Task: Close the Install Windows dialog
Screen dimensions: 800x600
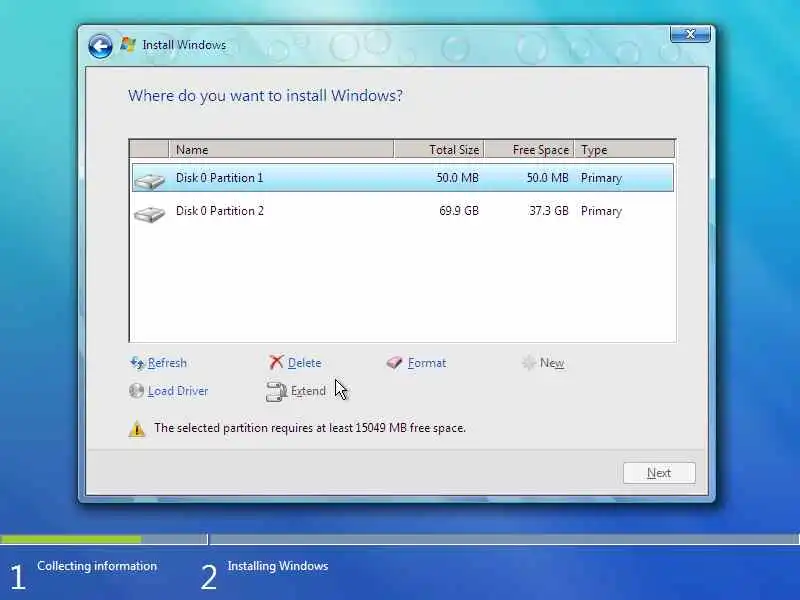Action: click(690, 34)
